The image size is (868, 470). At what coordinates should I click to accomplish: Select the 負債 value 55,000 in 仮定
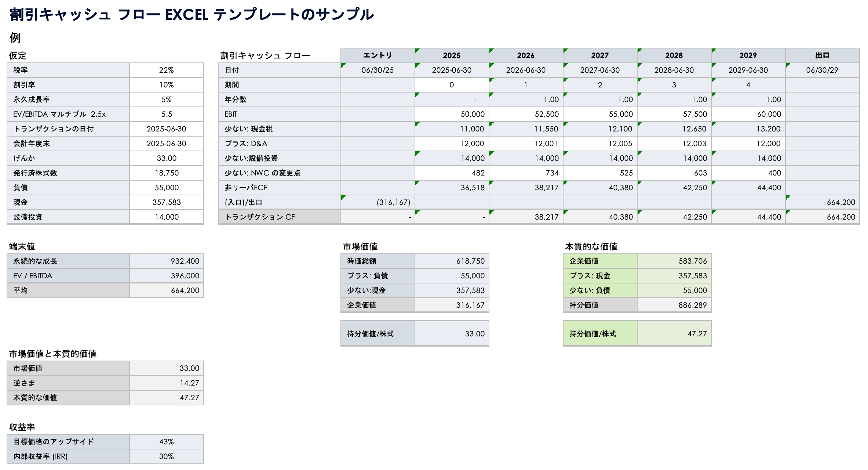[167, 188]
